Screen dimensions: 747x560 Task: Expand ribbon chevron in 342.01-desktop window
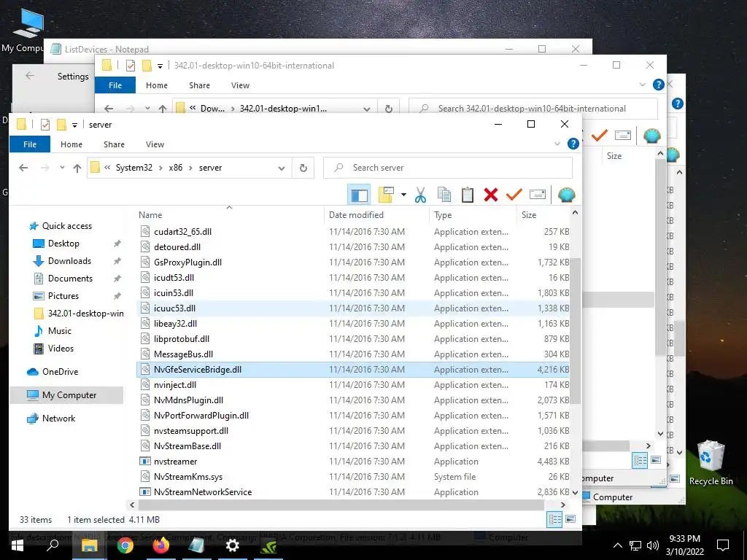643,85
